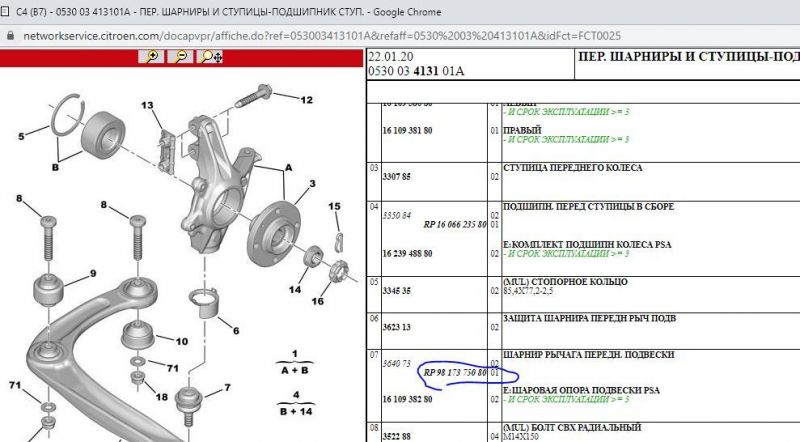Click part number 3623 13

[x=400, y=327]
